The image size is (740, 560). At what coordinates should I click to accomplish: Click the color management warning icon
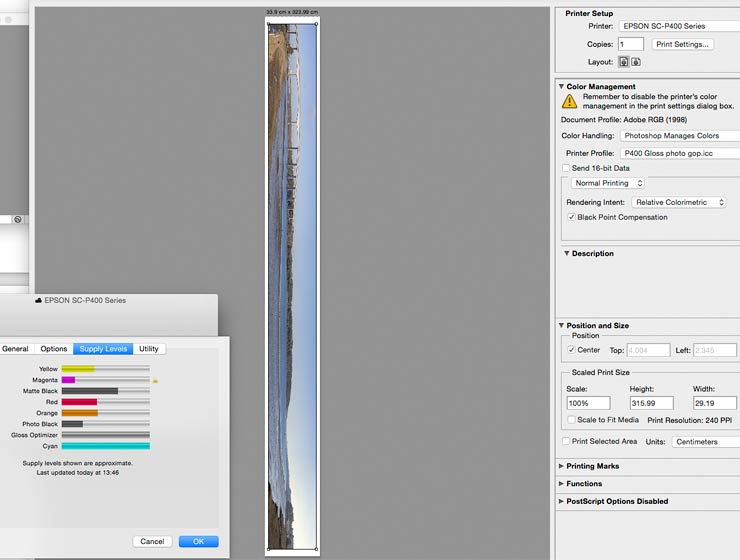coord(569,101)
